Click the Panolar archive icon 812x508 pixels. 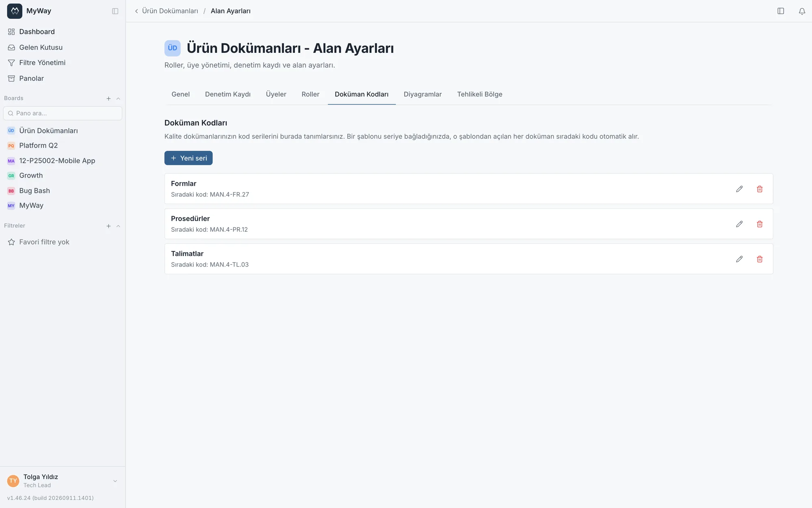pos(11,78)
